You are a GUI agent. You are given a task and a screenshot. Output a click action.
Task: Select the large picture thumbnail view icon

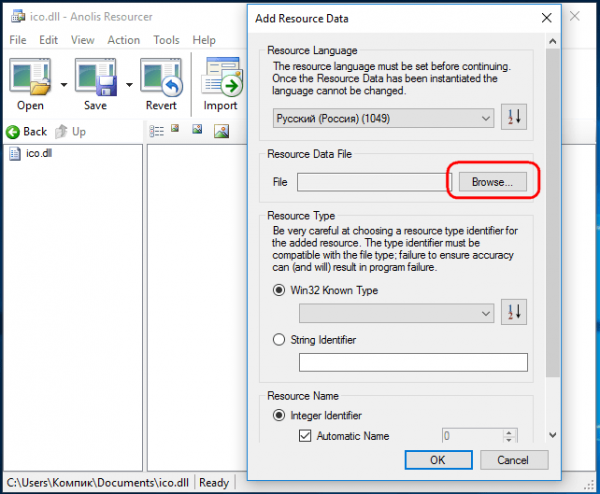coord(221,131)
